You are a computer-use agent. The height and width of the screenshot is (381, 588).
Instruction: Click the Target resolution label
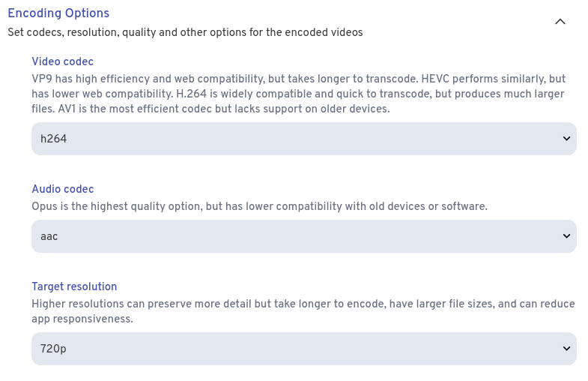(74, 286)
